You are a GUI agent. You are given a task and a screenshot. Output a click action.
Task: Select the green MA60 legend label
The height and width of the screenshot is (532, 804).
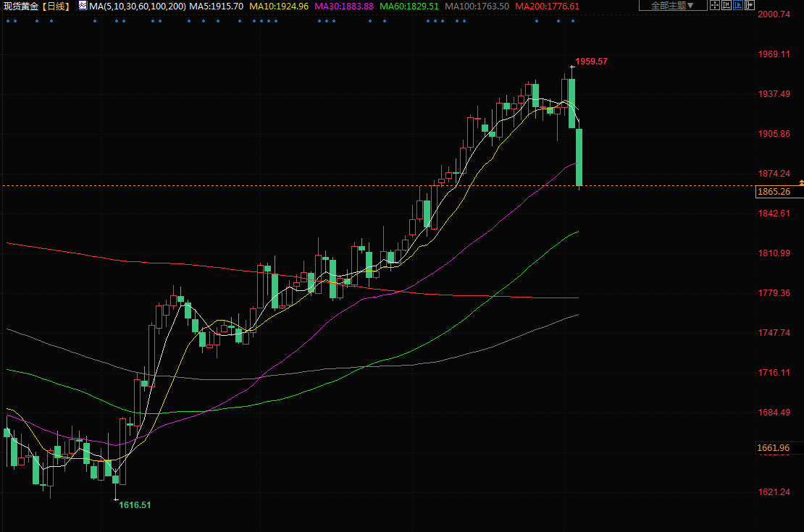click(409, 6)
